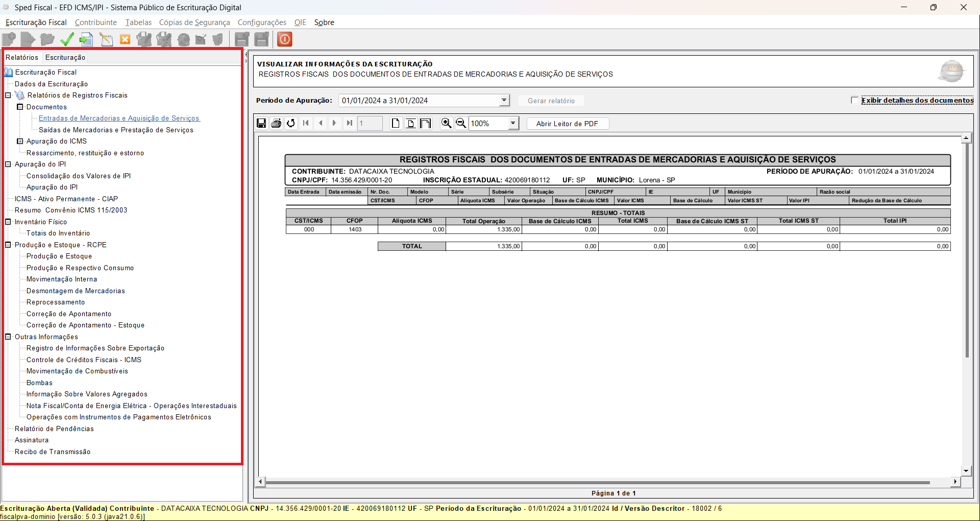Click the orange X close-file toolbar icon
980x521 pixels.
(125, 39)
